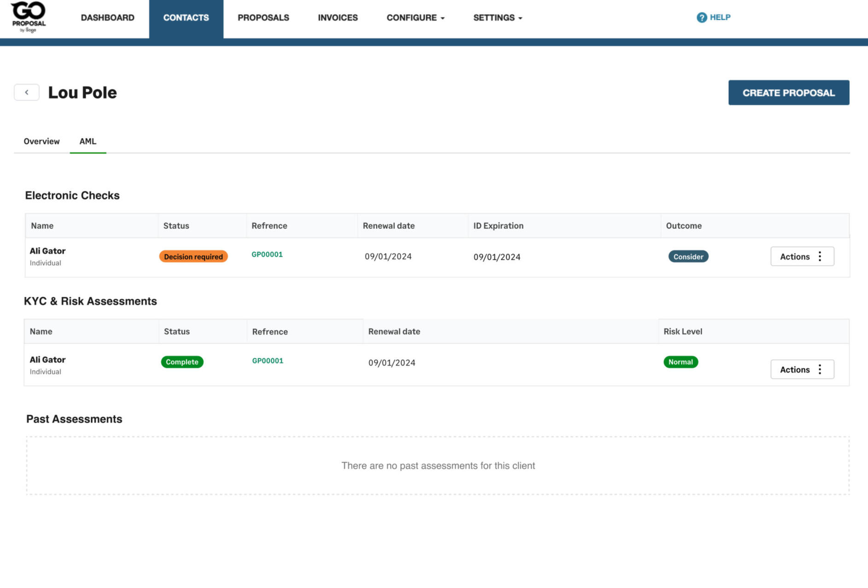The image size is (868, 588).
Task: Click Ali Gator in Electronic Checks table
Action: pos(47,251)
